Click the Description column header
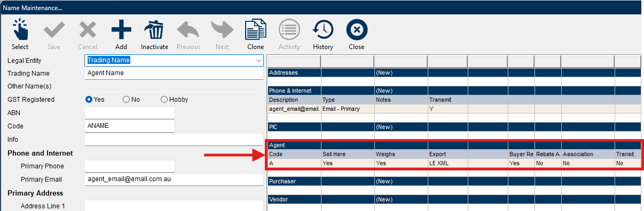 pyautogui.click(x=294, y=100)
